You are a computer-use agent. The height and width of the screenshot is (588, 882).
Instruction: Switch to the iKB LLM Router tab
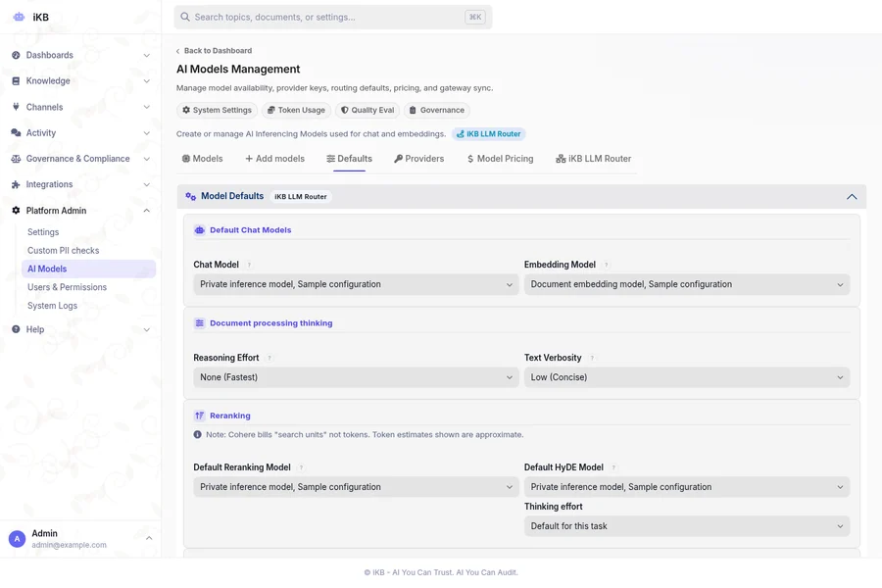tap(594, 159)
